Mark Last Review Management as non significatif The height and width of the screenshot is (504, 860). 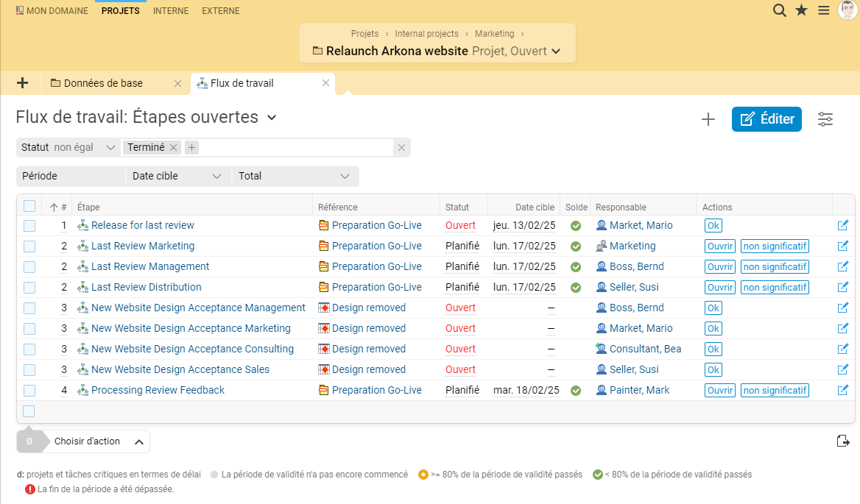click(775, 267)
